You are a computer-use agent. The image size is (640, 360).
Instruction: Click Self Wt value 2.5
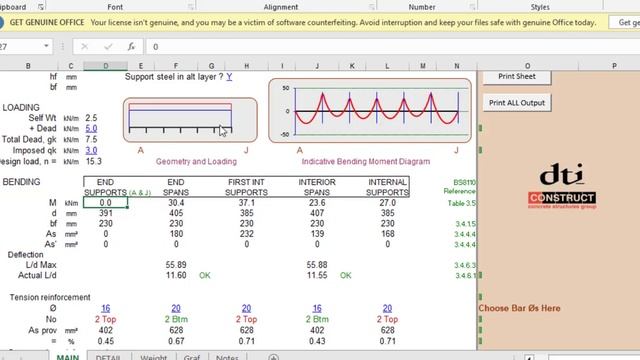[91, 118]
